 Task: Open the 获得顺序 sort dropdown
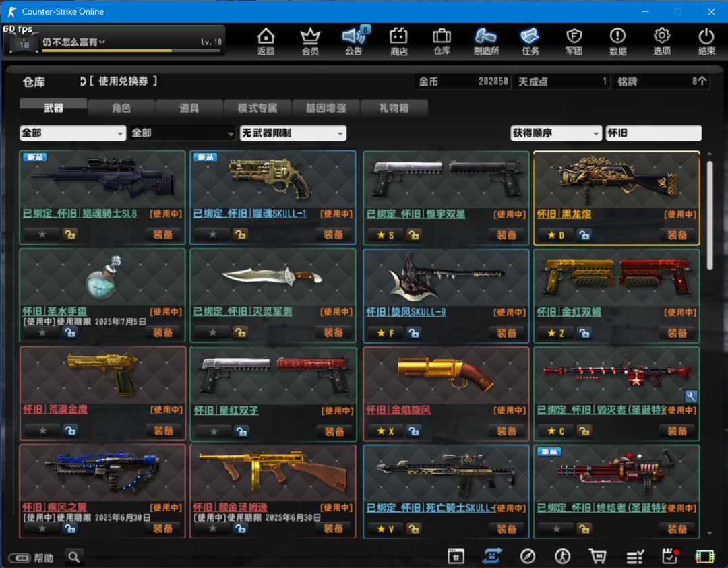pos(556,133)
